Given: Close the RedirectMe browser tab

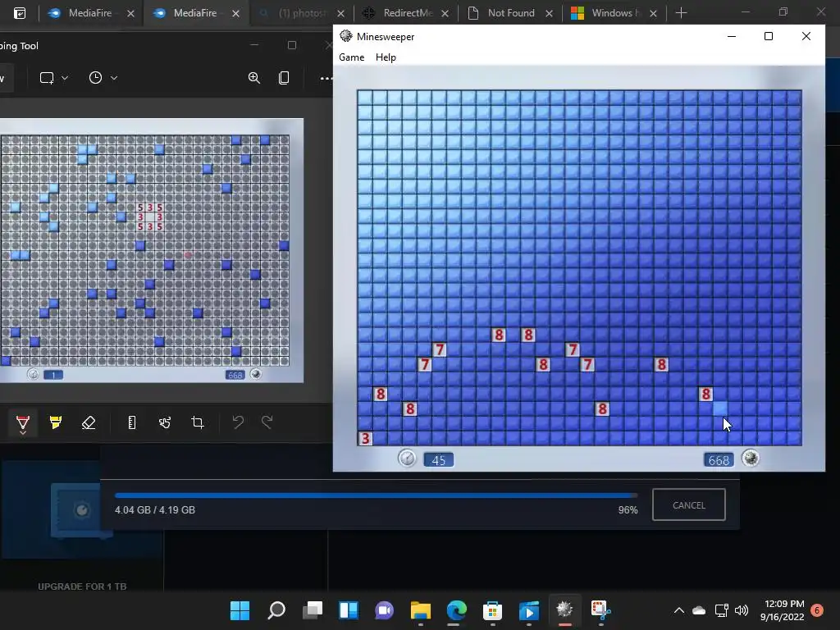Looking at the screenshot, I should (x=445, y=13).
